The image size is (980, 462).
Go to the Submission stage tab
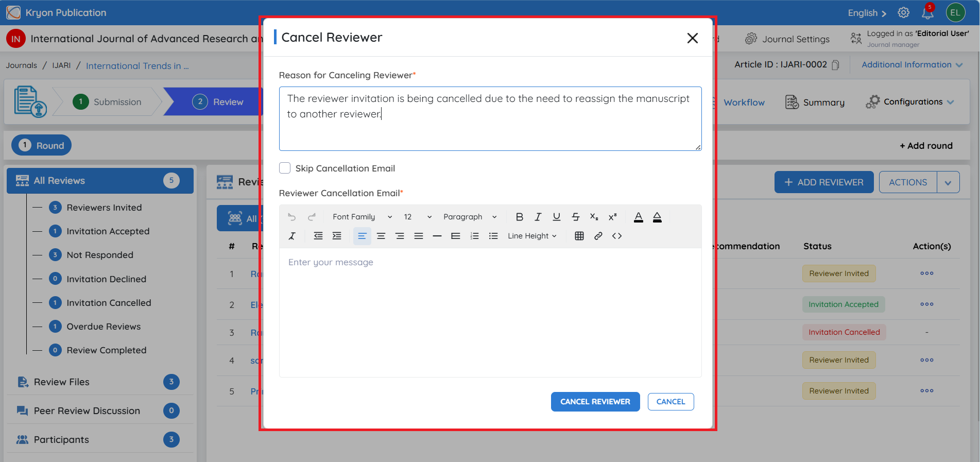coord(107,102)
